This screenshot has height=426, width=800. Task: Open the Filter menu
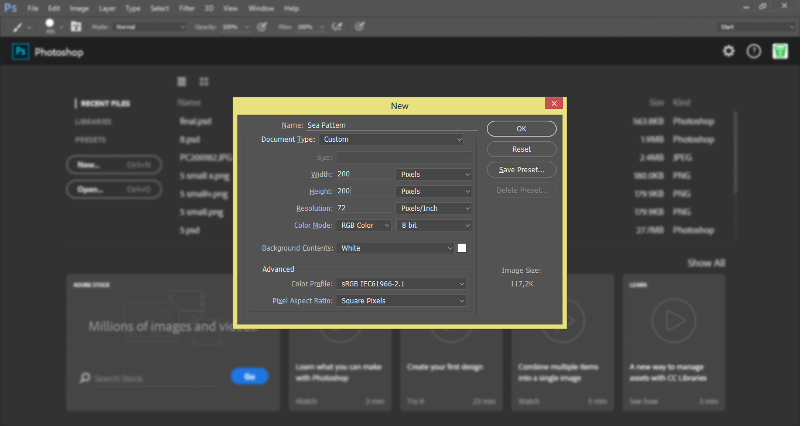187,6
